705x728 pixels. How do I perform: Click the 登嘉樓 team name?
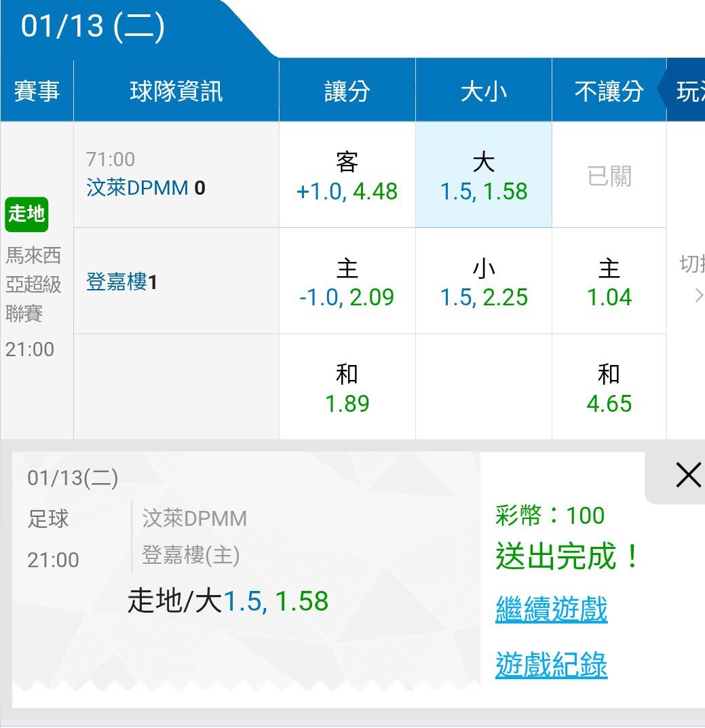(117, 282)
